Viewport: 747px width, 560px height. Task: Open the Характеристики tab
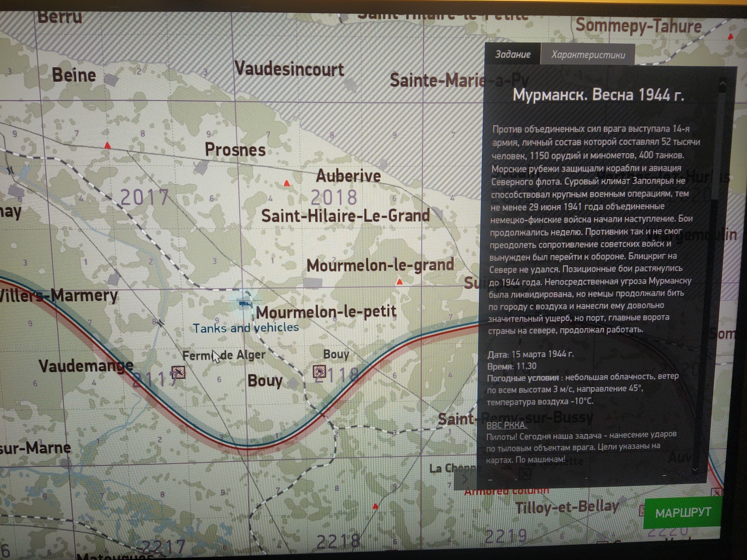click(588, 55)
